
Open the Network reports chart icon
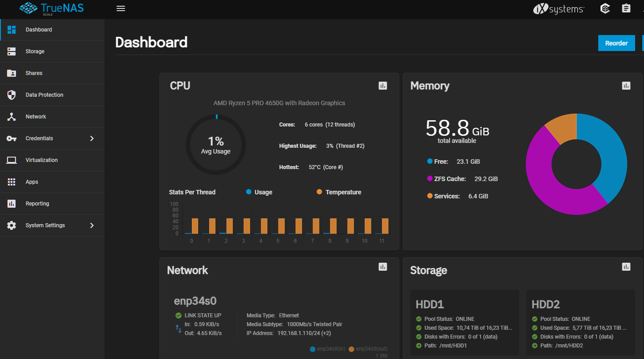pyautogui.click(x=383, y=267)
